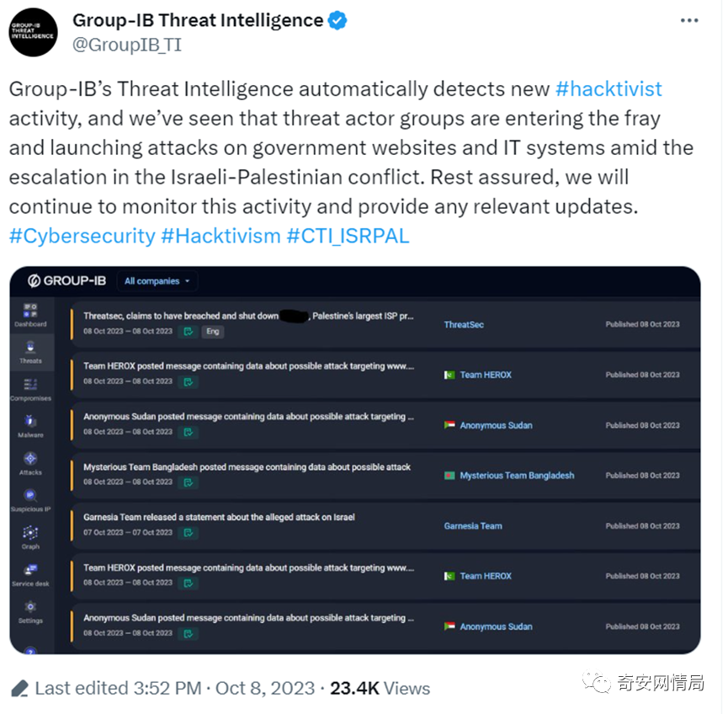Open Service desk from the sidebar
728x714 pixels.
30,571
